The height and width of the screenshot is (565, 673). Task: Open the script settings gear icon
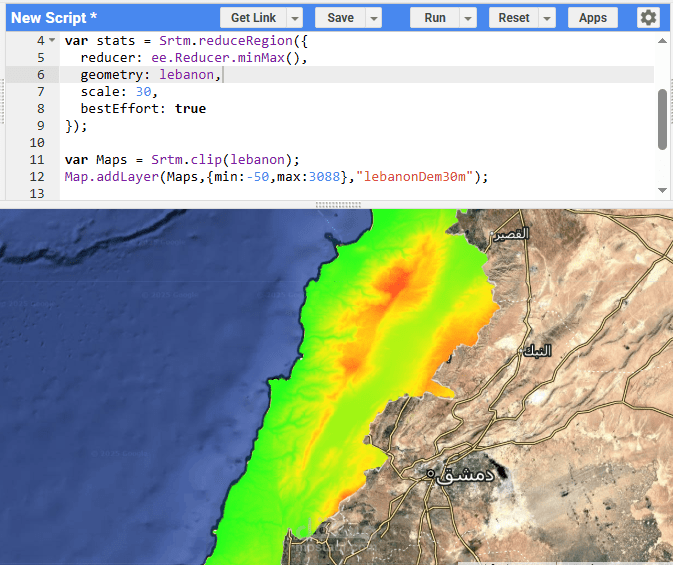pos(648,18)
